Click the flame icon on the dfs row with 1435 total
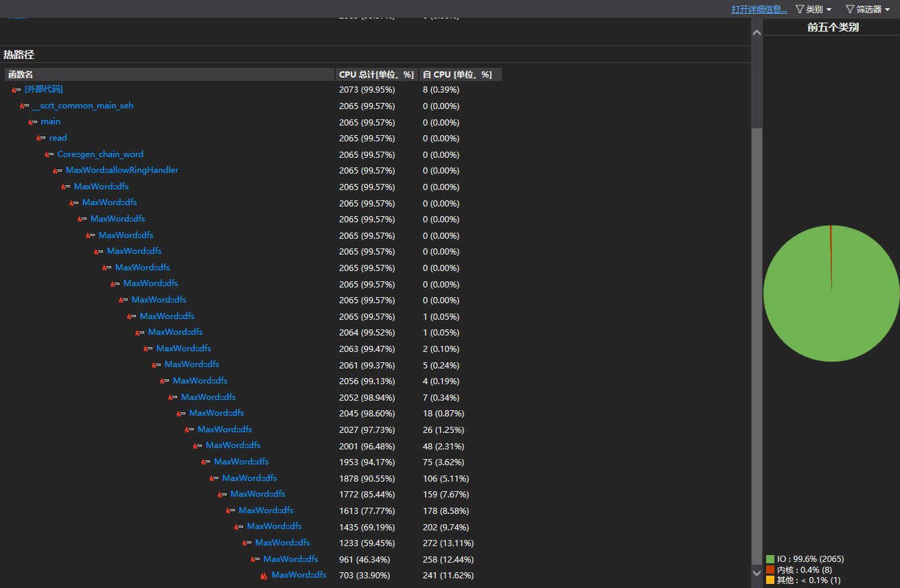The width and height of the screenshot is (900, 588). click(x=239, y=527)
